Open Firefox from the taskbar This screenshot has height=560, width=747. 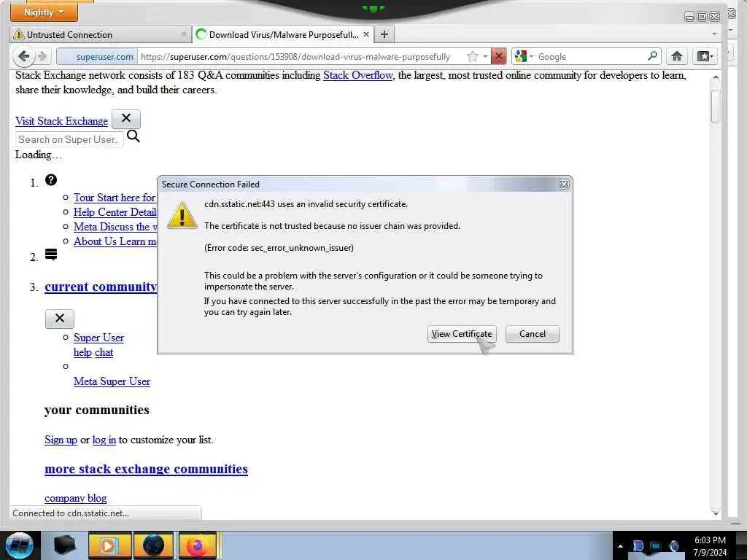point(198,545)
